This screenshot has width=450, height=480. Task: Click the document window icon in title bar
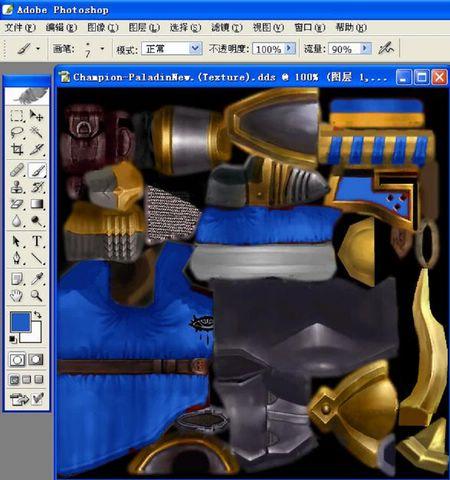click(x=65, y=77)
